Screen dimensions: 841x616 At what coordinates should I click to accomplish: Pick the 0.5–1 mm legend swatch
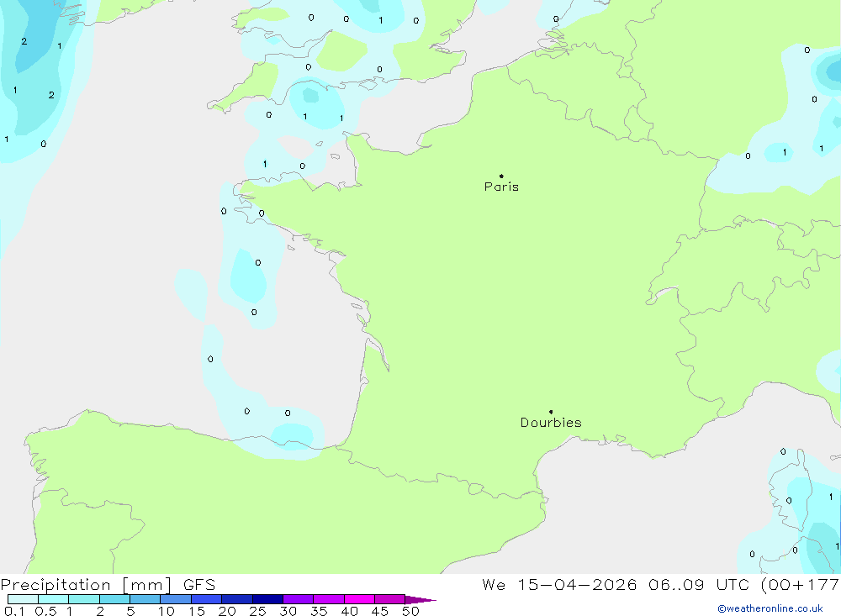[54, 599]
